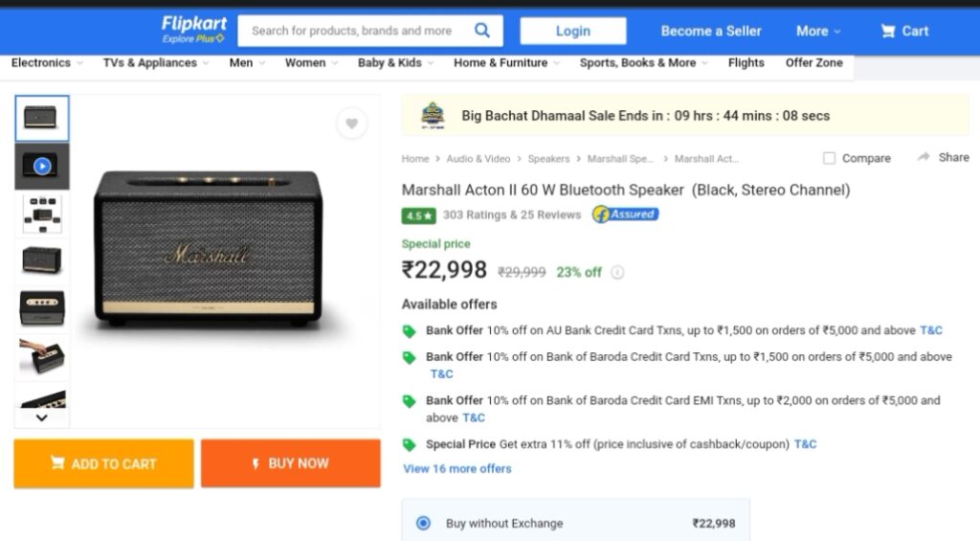Click the price info circle icon
Image resolution: width=980 pixels, height=541 pixels.
point(617,272)
